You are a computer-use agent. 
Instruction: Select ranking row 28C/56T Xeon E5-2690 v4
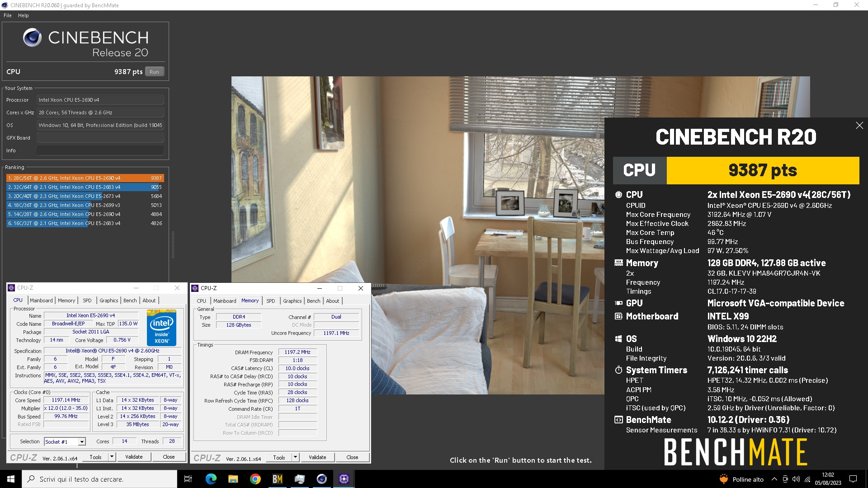[85, 178]
